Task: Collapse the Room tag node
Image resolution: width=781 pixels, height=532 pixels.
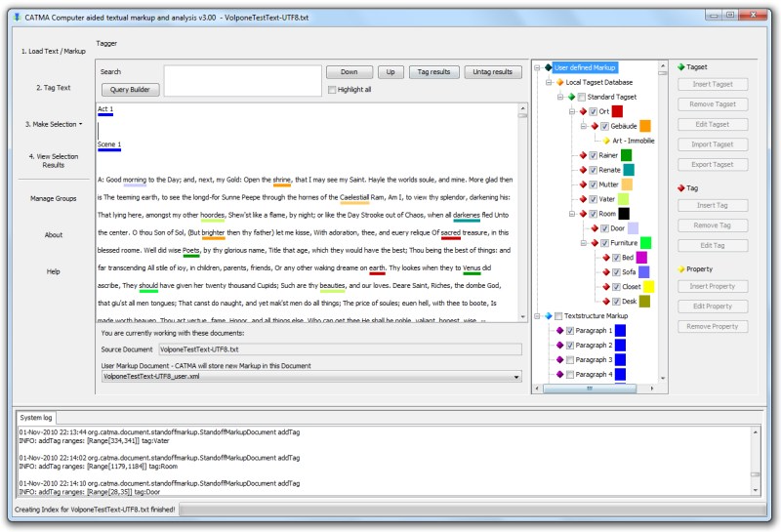Action: [x=572, y=214]
